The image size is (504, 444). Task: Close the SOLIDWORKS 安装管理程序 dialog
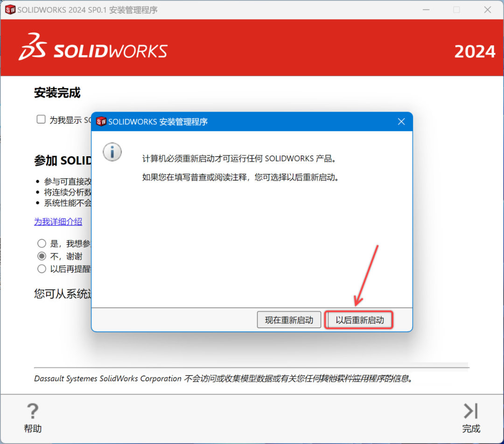tap(401, 121)
